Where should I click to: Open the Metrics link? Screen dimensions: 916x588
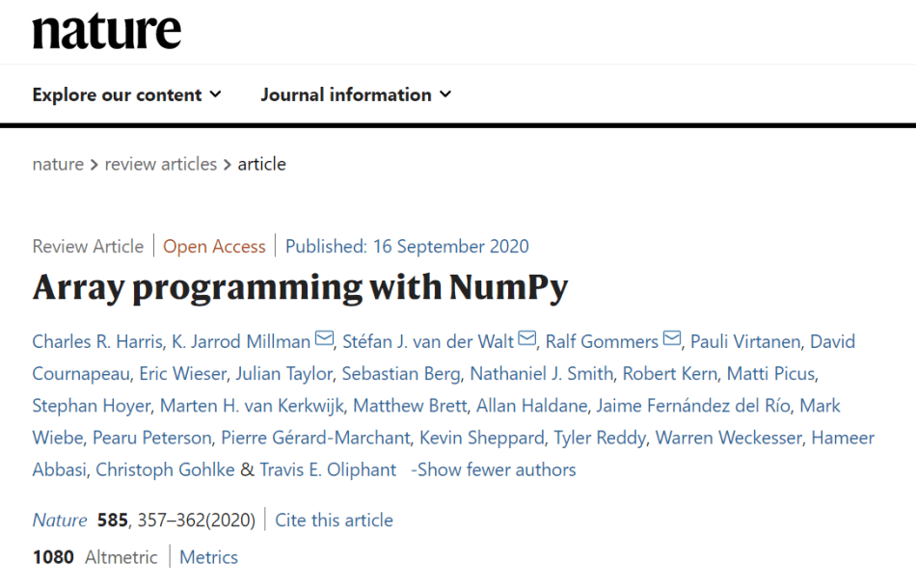(208, 558)
